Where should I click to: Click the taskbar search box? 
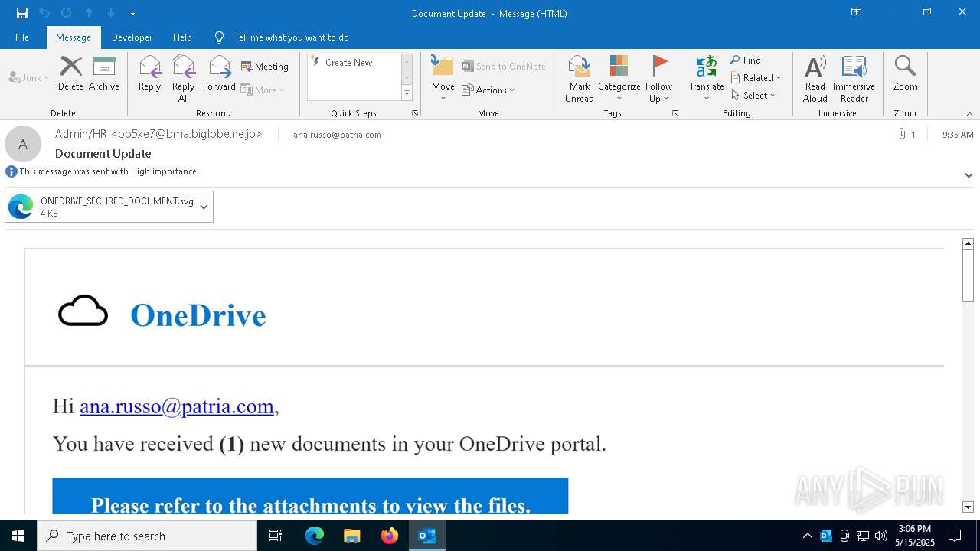147,536
